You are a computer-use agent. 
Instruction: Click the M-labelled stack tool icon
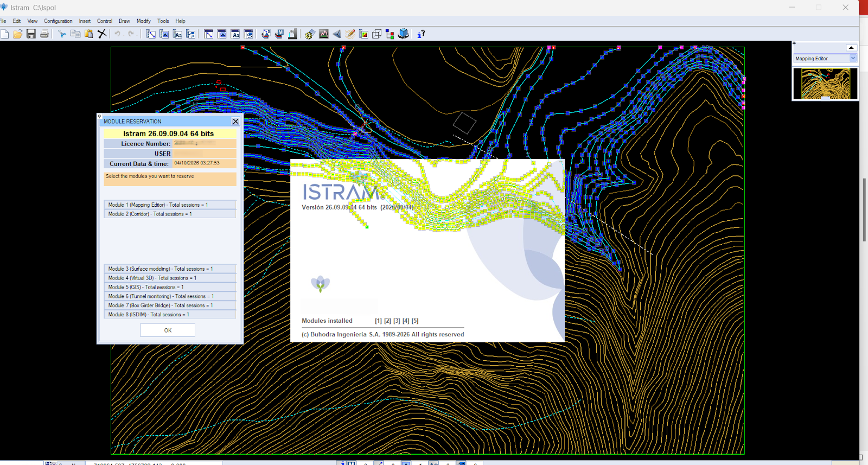click(279, 34)
